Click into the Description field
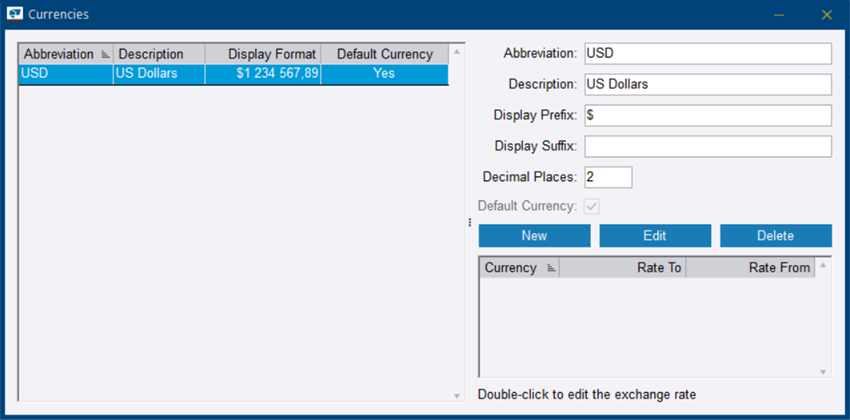Image resolution: width=850 pixels, height=420 pixels. [x=707, y=84]
